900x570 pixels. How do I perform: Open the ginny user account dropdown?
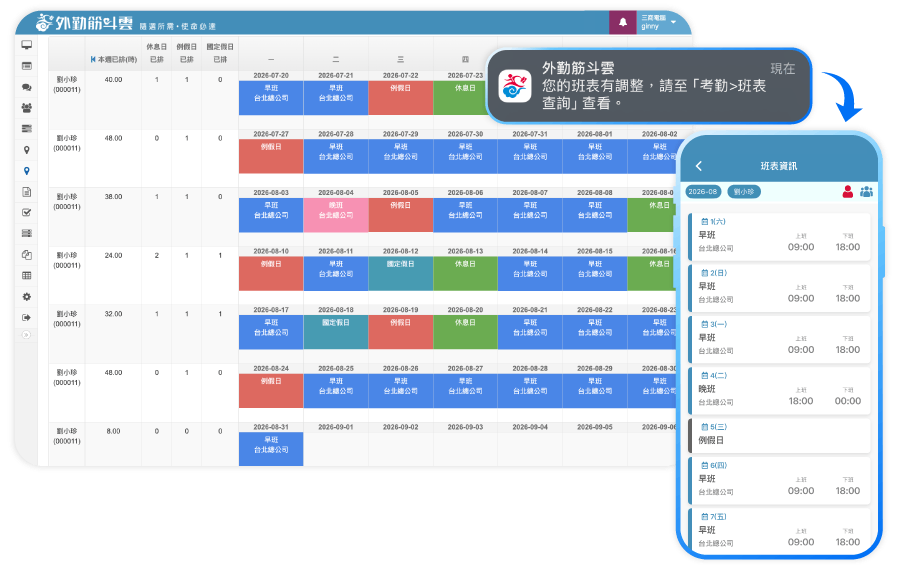click(x=658, y=22)
